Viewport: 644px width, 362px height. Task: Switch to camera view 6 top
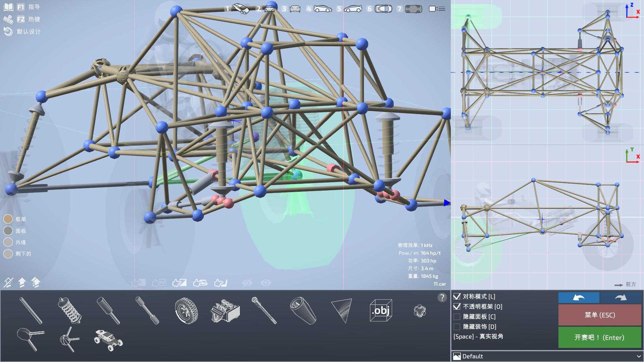(380, 9)
